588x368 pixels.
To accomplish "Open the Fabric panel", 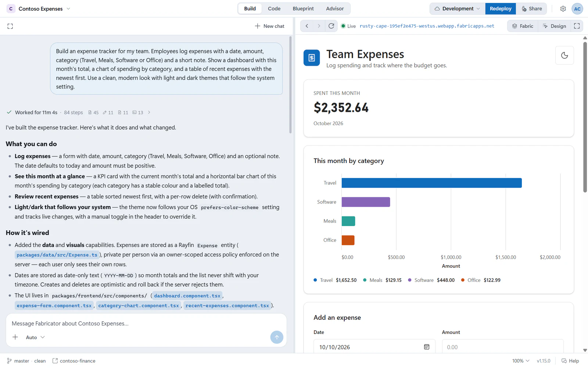I will tap(523, 26).
